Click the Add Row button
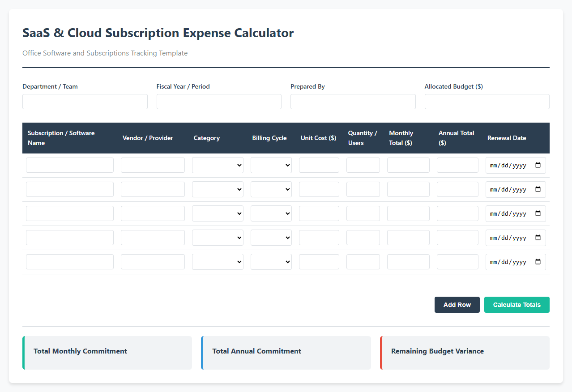 (x=457, y=305)
